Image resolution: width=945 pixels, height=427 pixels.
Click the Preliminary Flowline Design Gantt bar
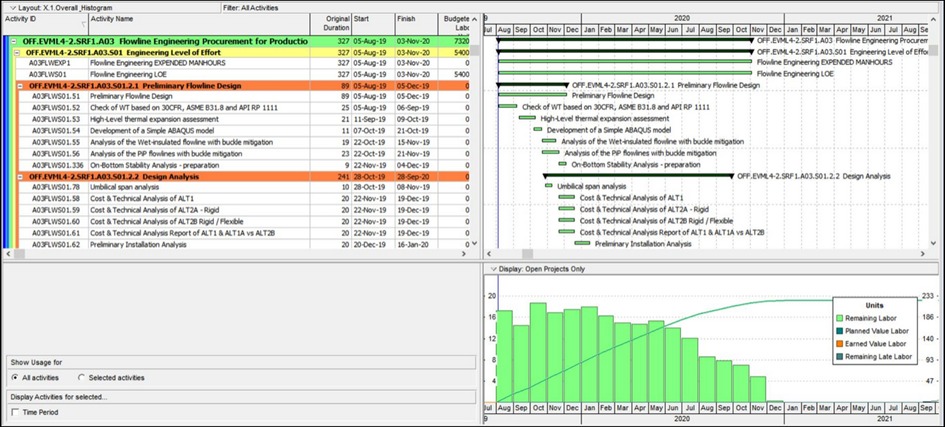tap(532, 95)
